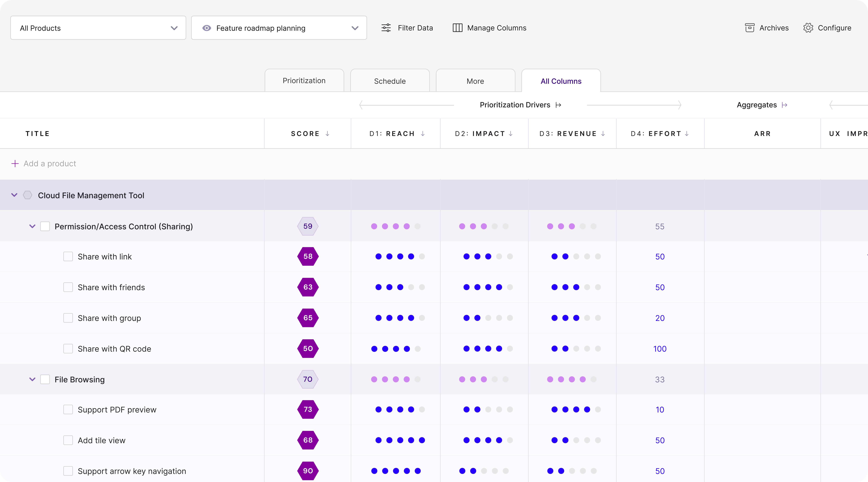This screenshot has width=868, height=482.
Task: Click the Effort value 33 for File Browsing
Action: pos(660,379)
